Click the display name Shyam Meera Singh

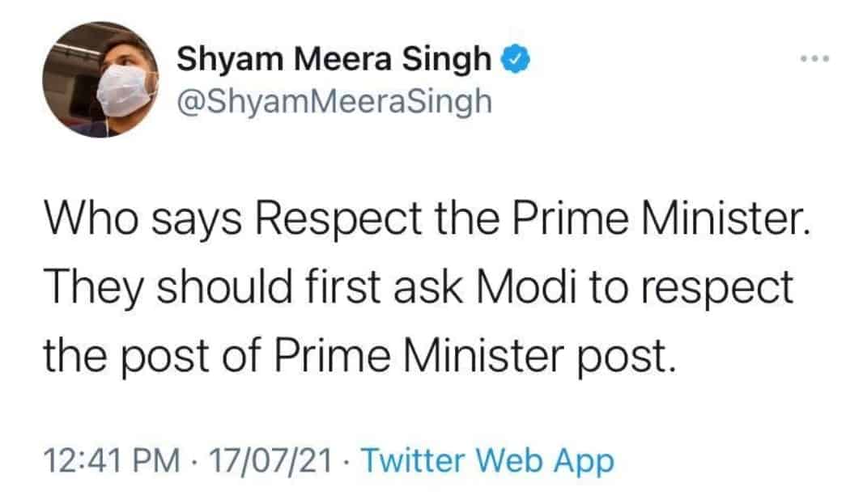click(334, 58)
